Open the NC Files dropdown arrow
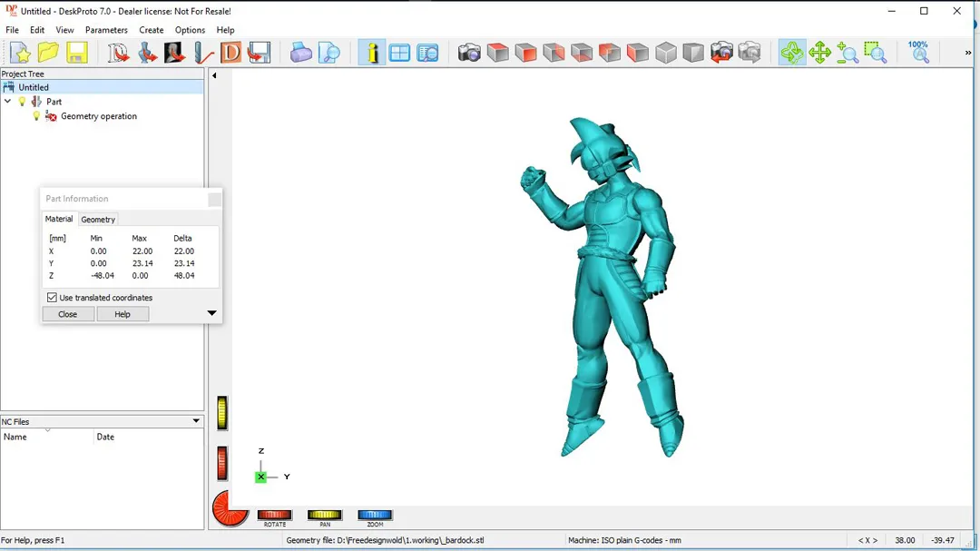 tap(196, 421)
